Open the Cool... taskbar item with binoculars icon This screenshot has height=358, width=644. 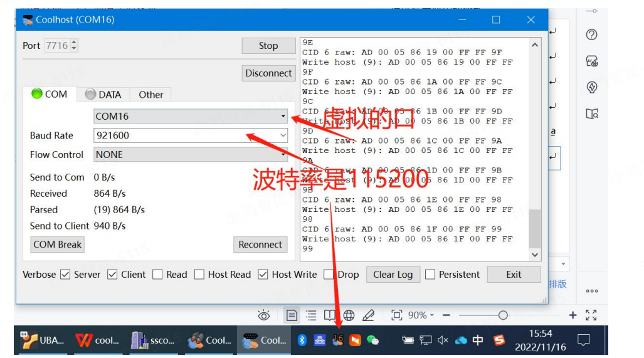coord(209,340)
